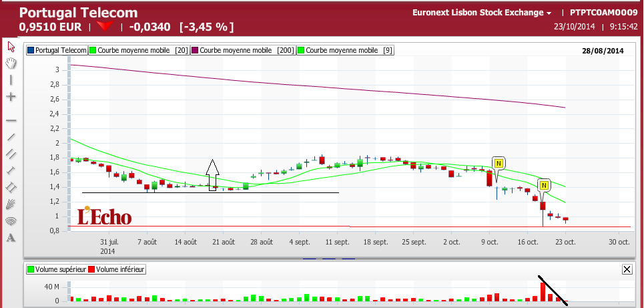The image size is (644, 308).
Task: Select the Fibonacci fan tool
Action: click(x=11, y=204)
